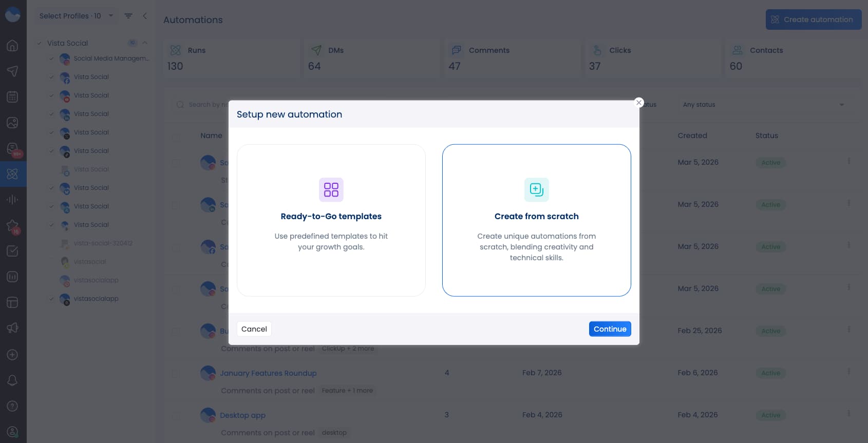This screenshot has width=868, height=443.
Task: Toggle the Vista Social group checkbox
Action: (x=39, y=43)
